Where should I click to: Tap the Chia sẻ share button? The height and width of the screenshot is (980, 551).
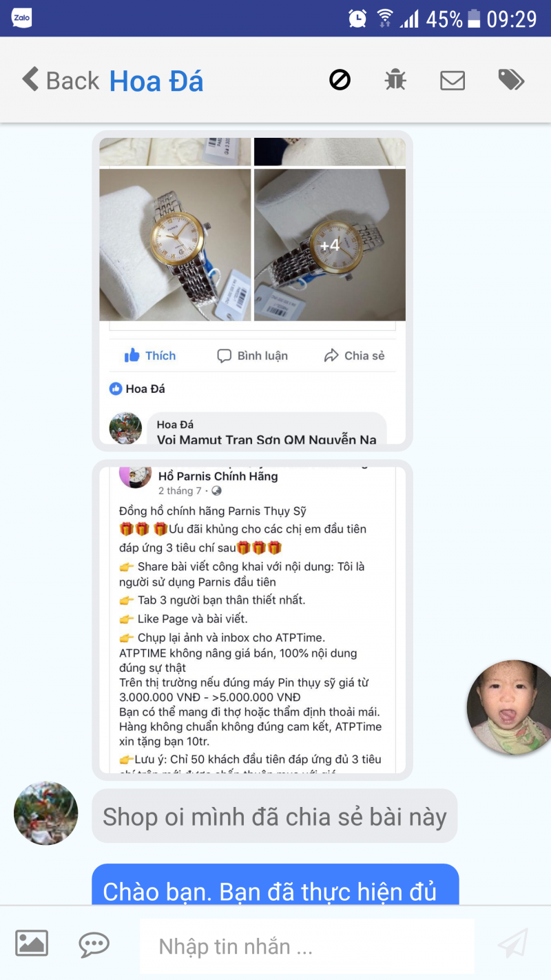(354, 356)
